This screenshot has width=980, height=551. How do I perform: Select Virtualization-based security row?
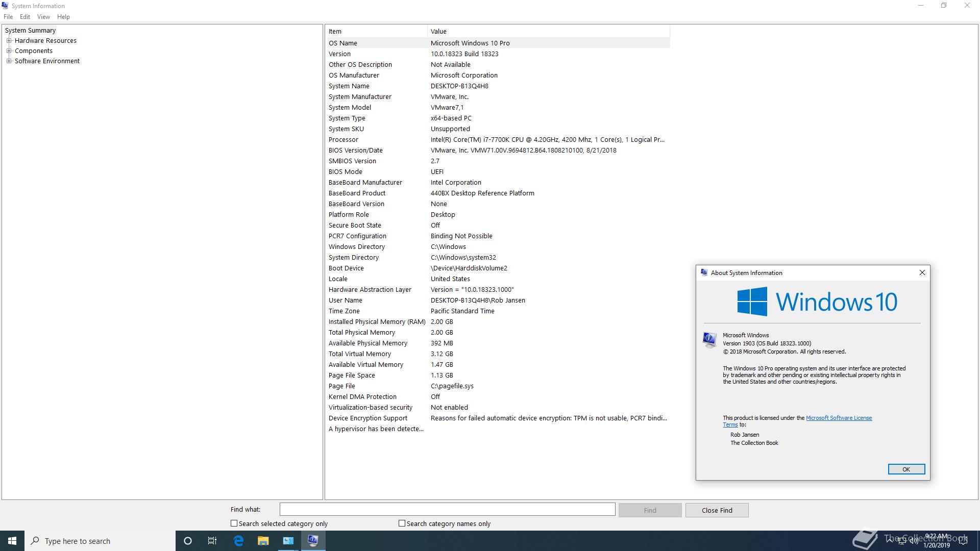coord(498,407)
